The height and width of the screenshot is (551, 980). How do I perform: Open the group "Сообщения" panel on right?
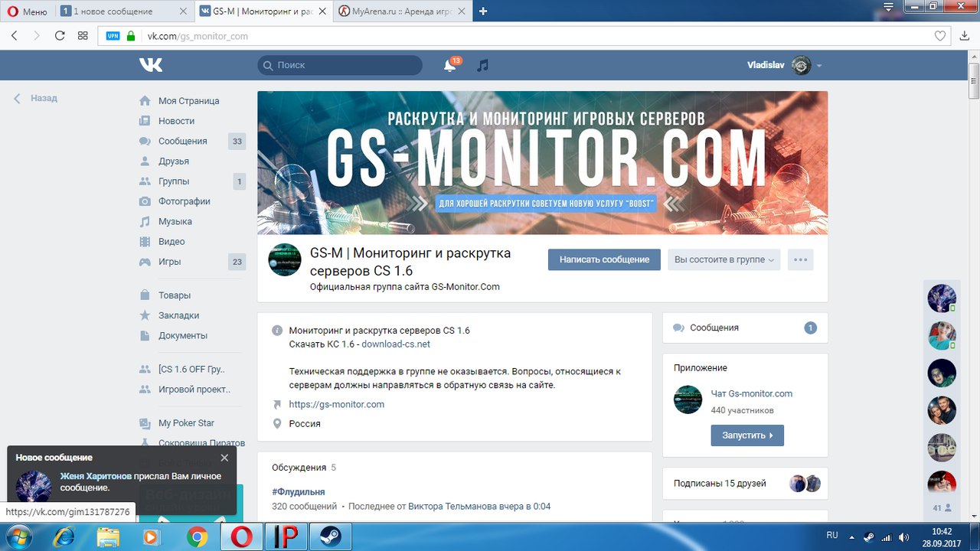745,328
